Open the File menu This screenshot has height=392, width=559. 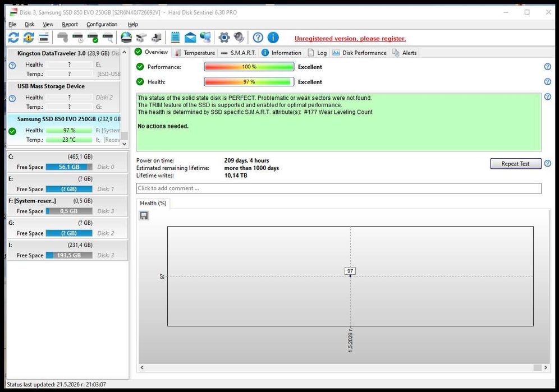pos(12,24)
